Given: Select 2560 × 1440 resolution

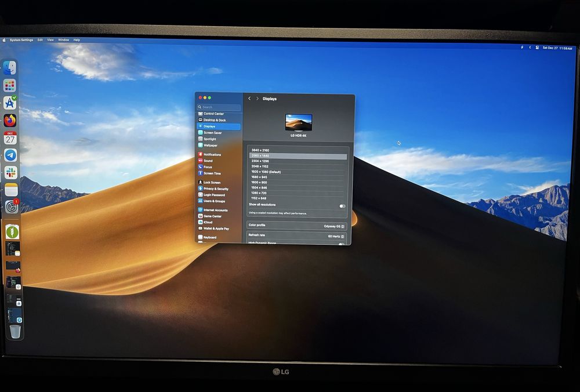Looking at the screenshot, I should (298, 155).
